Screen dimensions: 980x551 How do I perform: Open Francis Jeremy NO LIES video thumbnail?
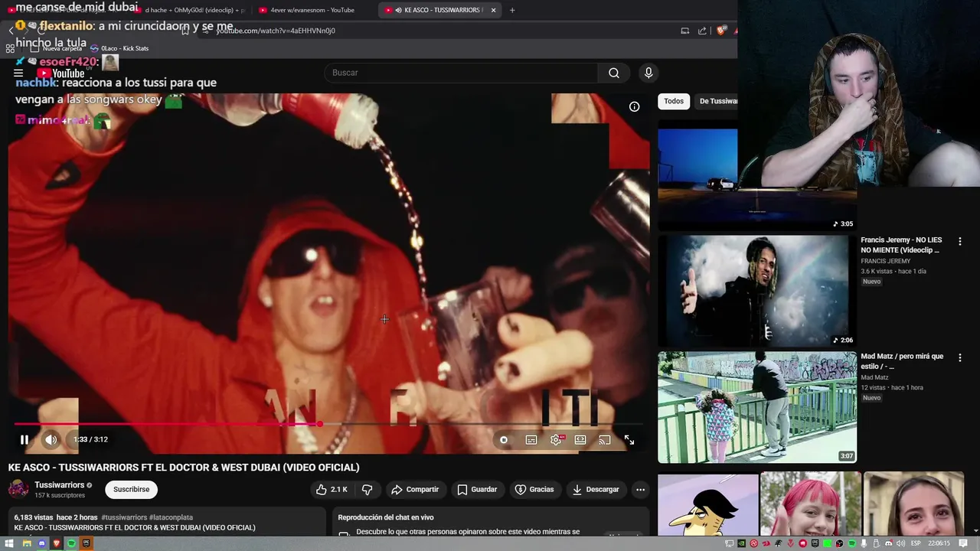point(757,291)
